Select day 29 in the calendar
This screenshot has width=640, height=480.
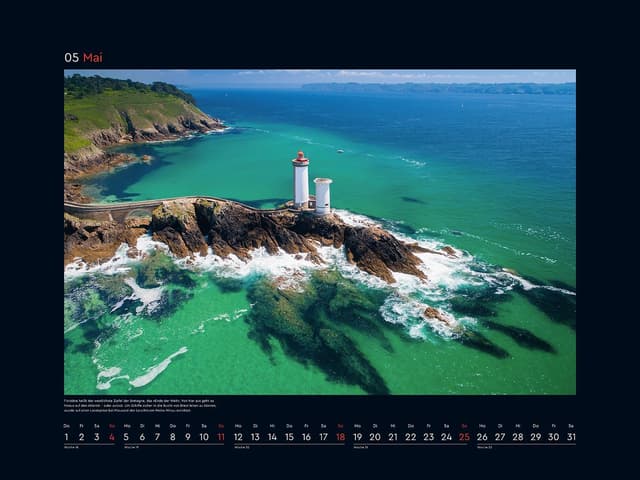[536, 437]
